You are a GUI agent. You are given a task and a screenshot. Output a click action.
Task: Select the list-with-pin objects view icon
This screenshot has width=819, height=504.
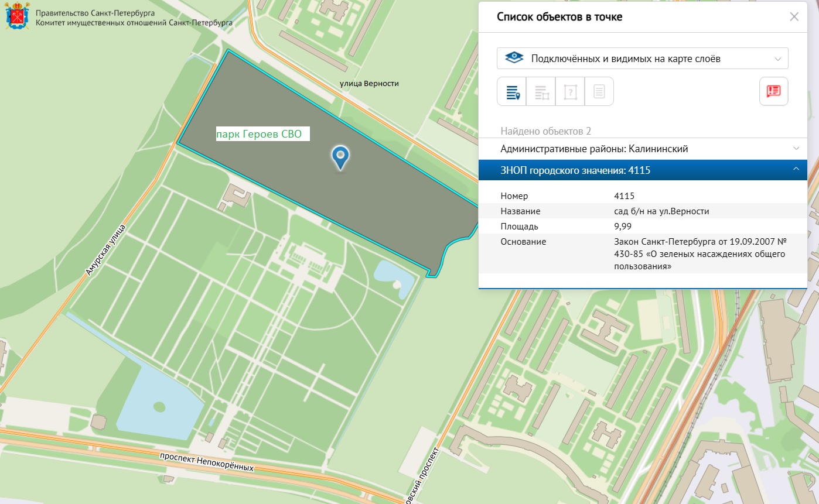(x=512, y=91)
